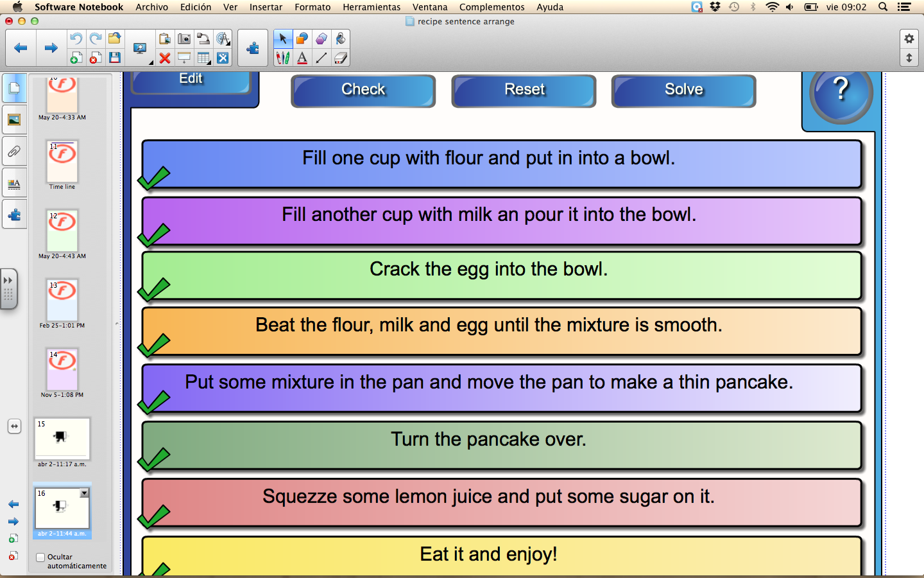Screen dimensions: 924x578
Task: Open the insert table dropdown
Action: pyautogui.click(x=203, y=58)
